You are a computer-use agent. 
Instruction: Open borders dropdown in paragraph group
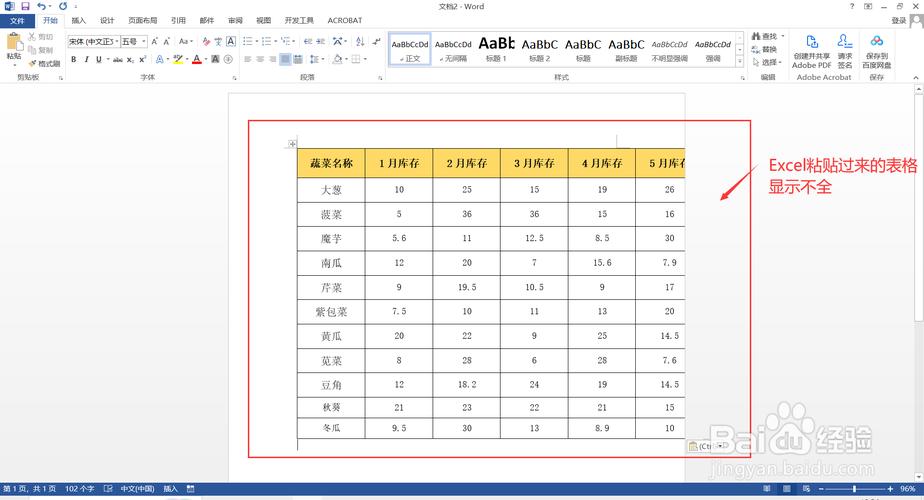(365, 60)
